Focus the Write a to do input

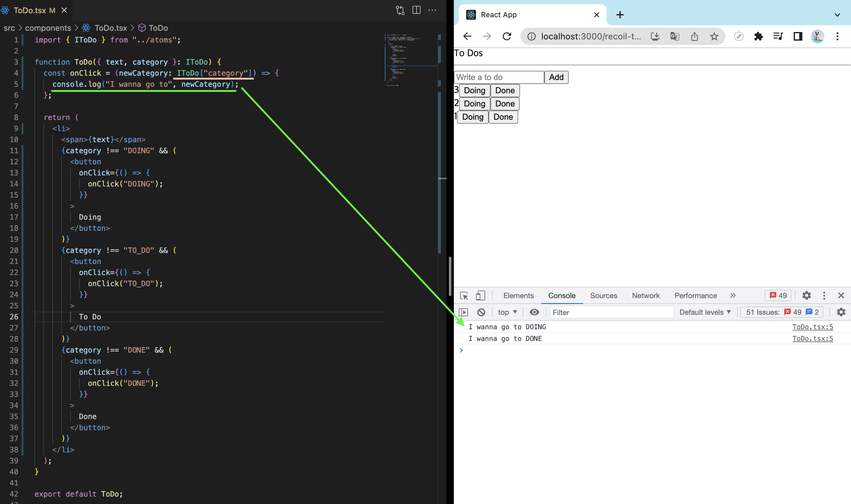498,77
